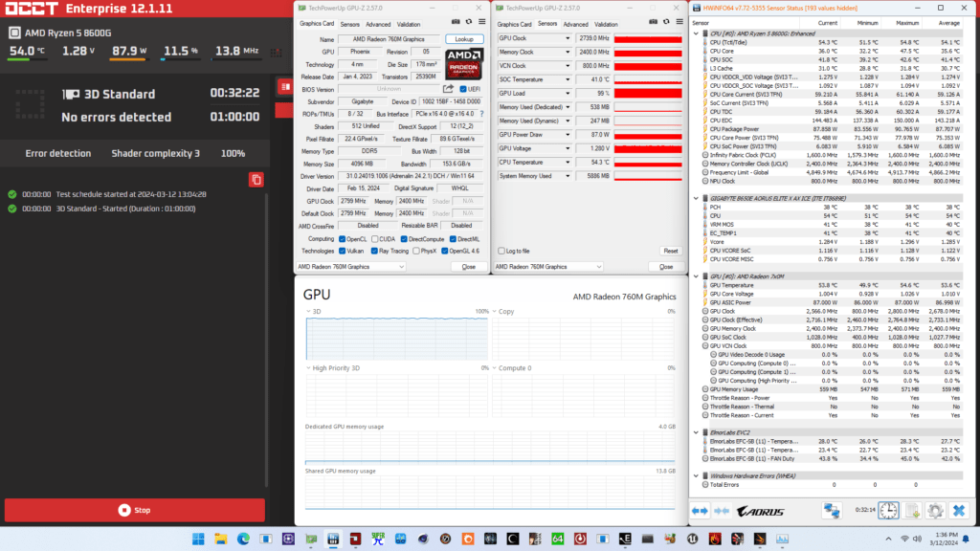Viewport: 980px width, 551px height.
Task: Click BIOS share/export icon in GPU-Z
Action: [448, 89]
